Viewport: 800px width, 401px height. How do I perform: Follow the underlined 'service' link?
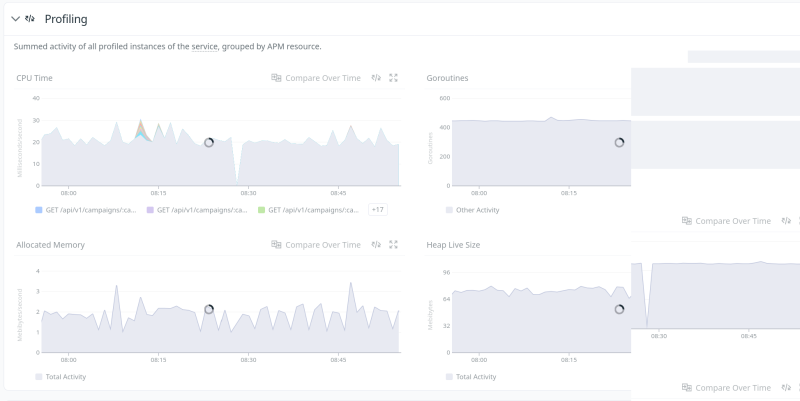coord(205,46)
